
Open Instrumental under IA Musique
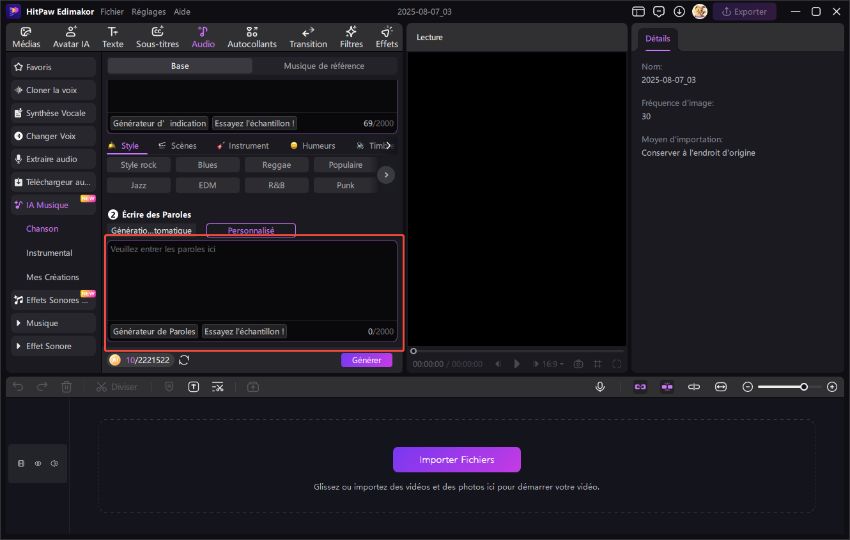[x=49, y=253]
